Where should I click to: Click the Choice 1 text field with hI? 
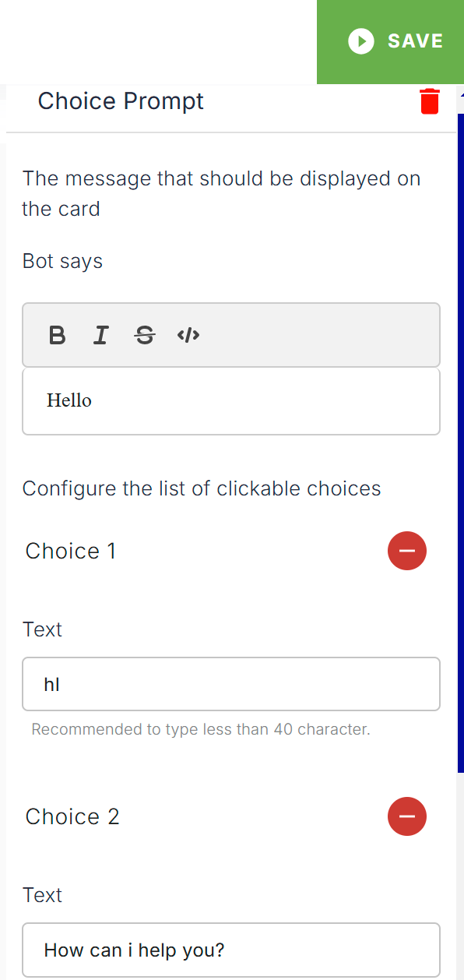[231, 684]
